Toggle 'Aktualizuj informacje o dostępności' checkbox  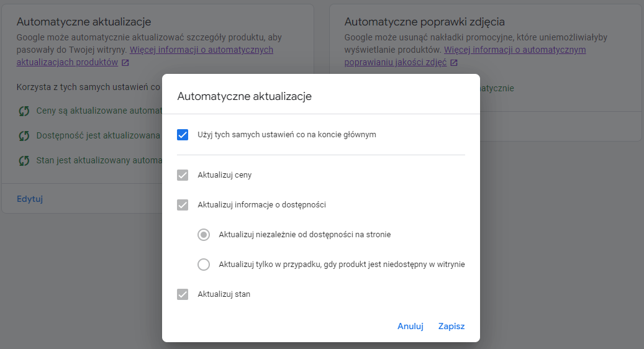click(183, 205)
